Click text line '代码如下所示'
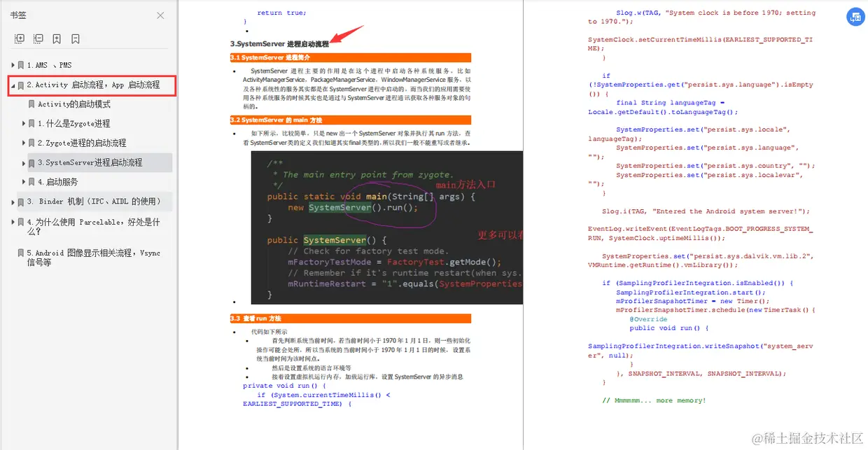 pos(269,332)
